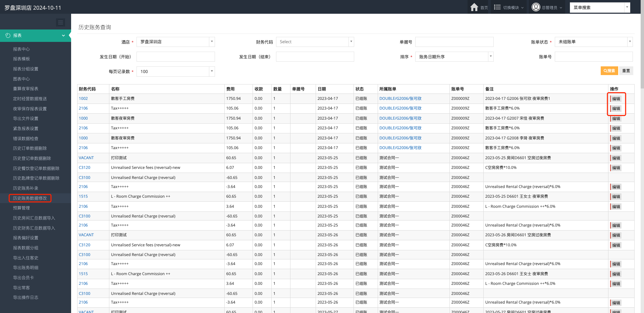Open 重算夜审报表 in sidebar
The image size is (644, 313).
pos(25,89)
